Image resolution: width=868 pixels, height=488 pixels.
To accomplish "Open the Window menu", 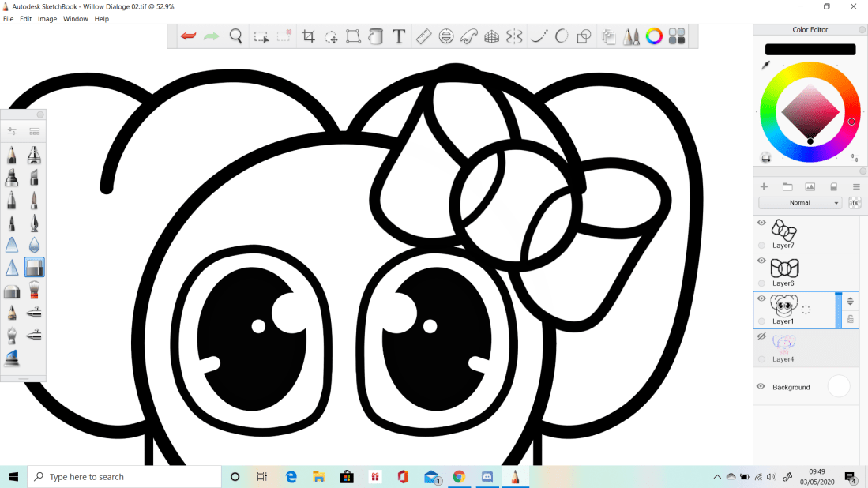I will coord(76,19).
